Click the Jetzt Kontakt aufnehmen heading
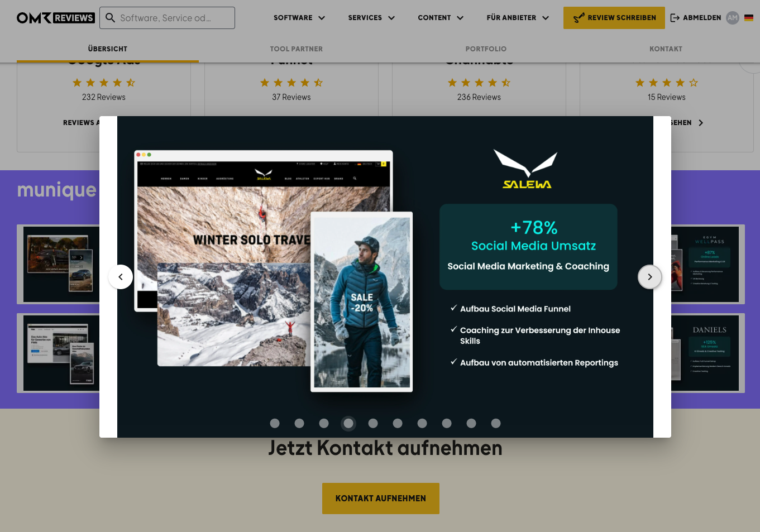Image resolution: width=760 pixels, height=532 pixels. (x=385, y=448)
